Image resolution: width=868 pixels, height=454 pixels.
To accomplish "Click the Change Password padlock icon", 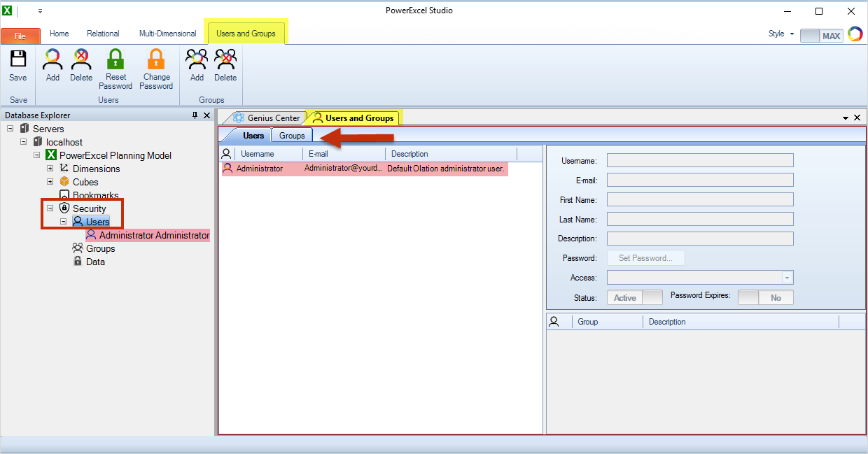I will (x=156, y=59).
